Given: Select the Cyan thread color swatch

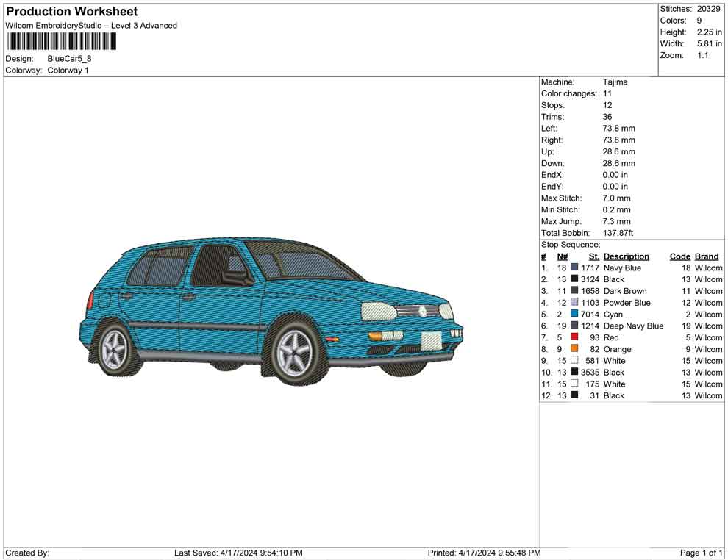Looking at the screenshot, I should 574,315.
